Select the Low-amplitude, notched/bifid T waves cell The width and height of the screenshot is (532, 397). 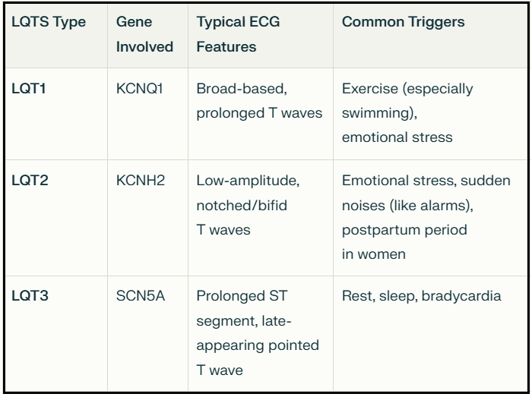(x=248, y=205)
